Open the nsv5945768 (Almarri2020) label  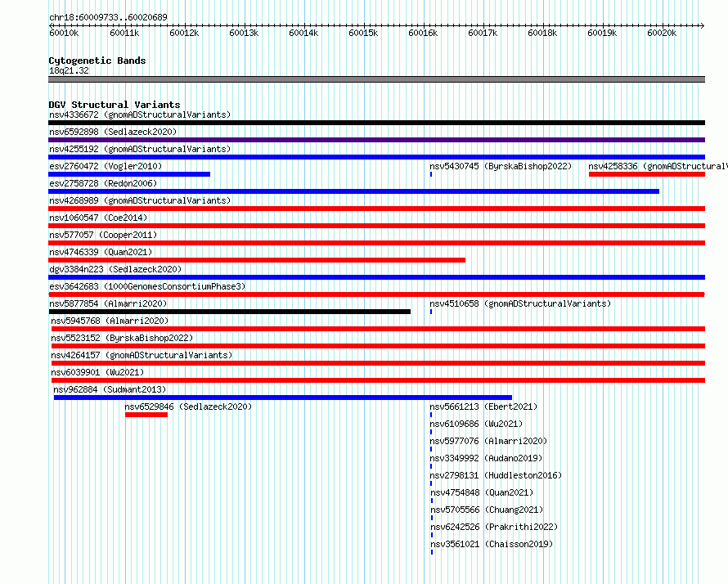[x=110, y=321]
